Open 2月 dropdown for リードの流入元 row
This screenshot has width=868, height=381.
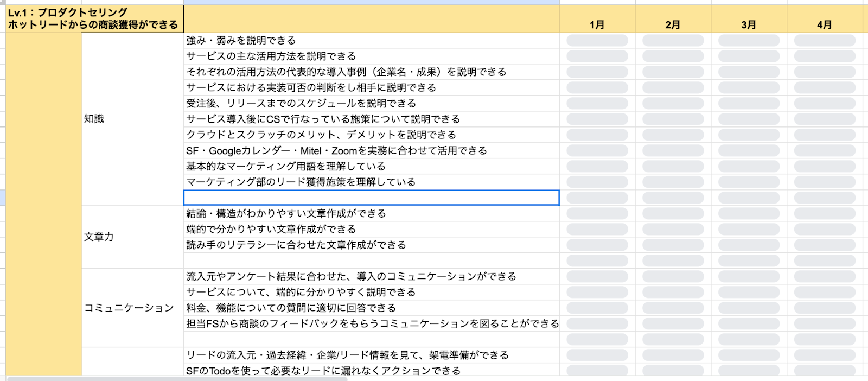pyautogui.click(x=673, y=355)
